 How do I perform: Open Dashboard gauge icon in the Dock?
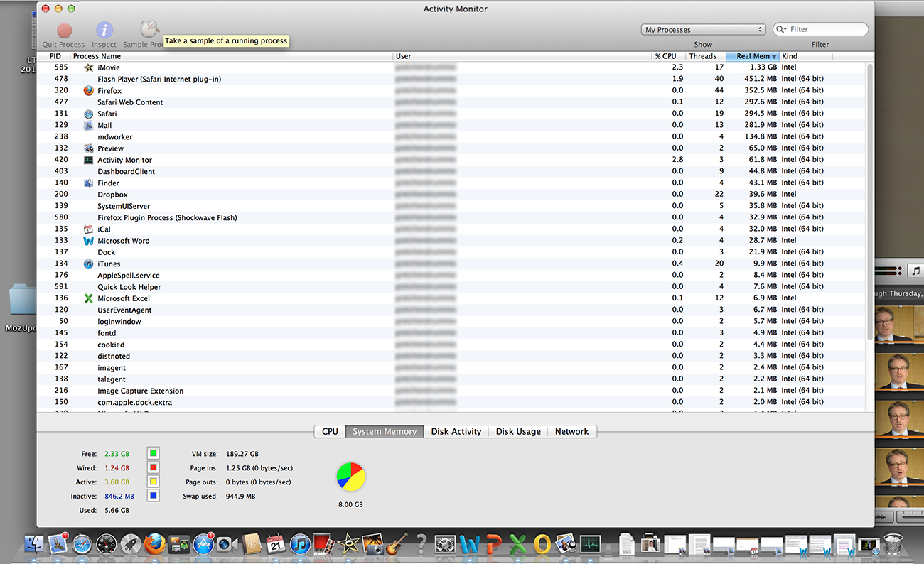coord(106,545)
